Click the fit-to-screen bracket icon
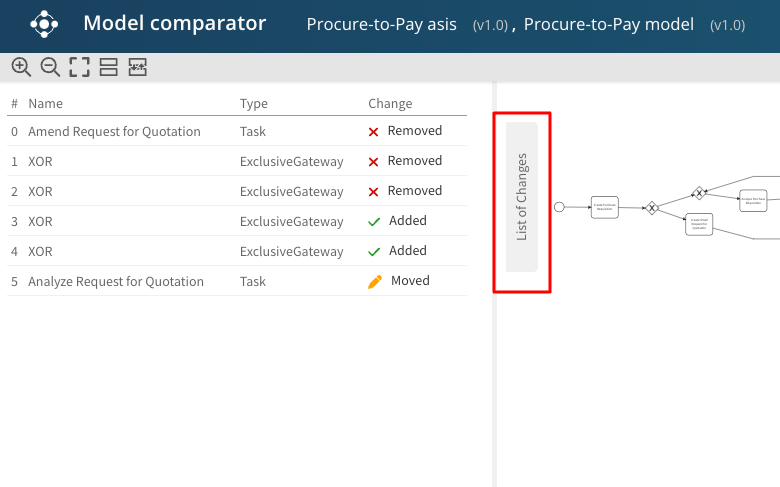Screen dimensions: 780x487 pos(79,67)
